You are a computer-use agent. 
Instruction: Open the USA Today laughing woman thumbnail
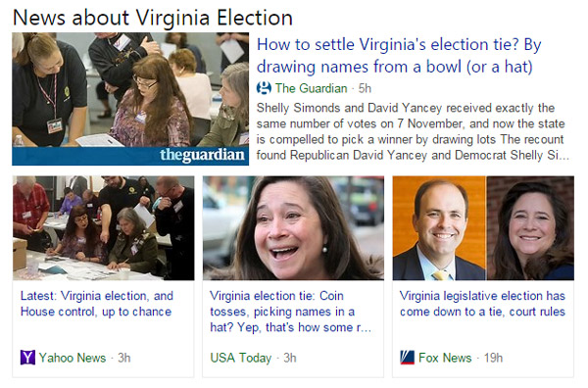[x=293, y=228]
